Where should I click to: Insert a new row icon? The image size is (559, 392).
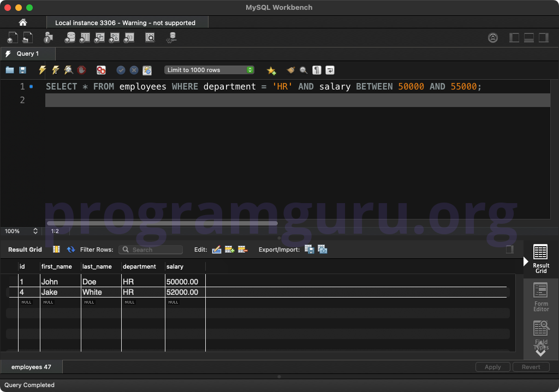pos(230,250)
